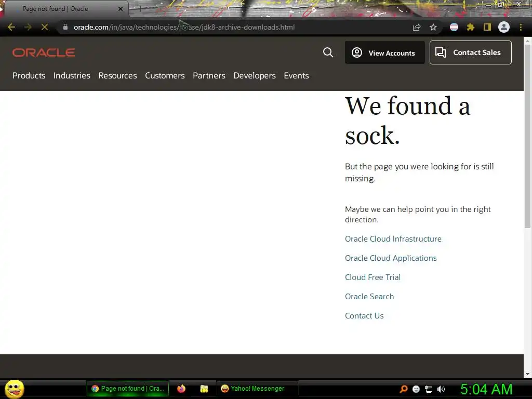Bookmark this page with the star

(x=433, y=27)
